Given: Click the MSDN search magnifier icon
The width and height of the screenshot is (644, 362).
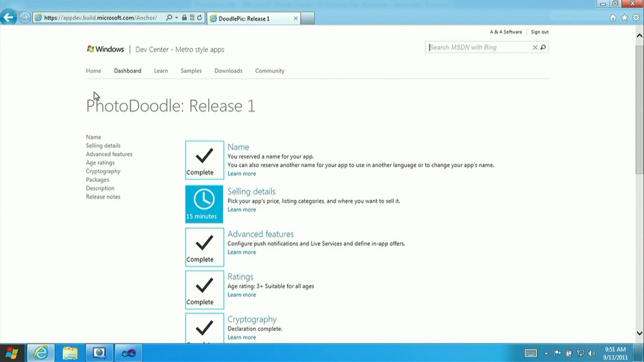Looking at the screenshot, I should pyautogui.click(x=543, y=47).
